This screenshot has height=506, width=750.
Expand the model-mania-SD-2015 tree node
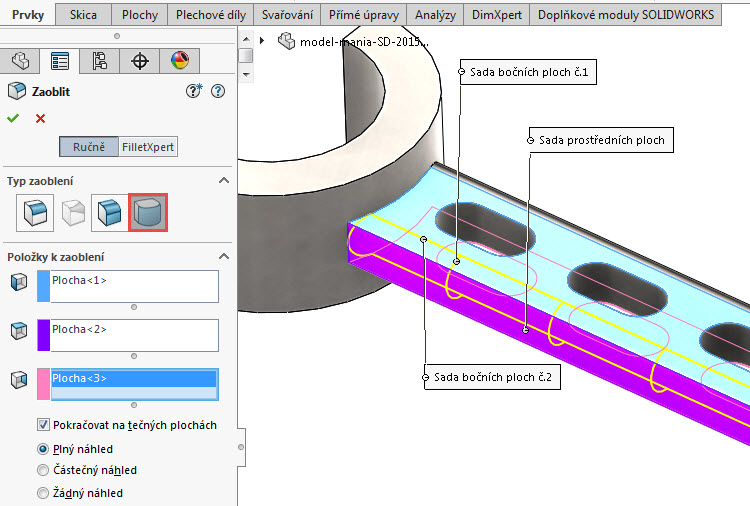pyautogui.click(x=262, y=41)
